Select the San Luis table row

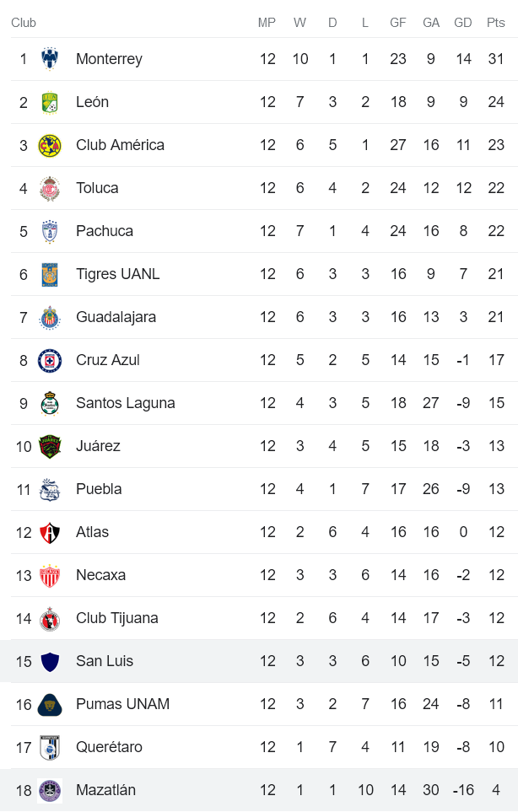tap(259, 661)
